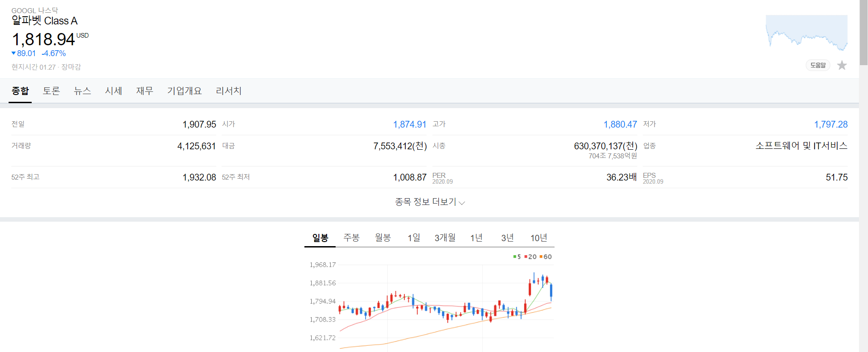This screenshot has width=868, height=352.
Task: Go to the 시세 tab
Action: point(114,91)
